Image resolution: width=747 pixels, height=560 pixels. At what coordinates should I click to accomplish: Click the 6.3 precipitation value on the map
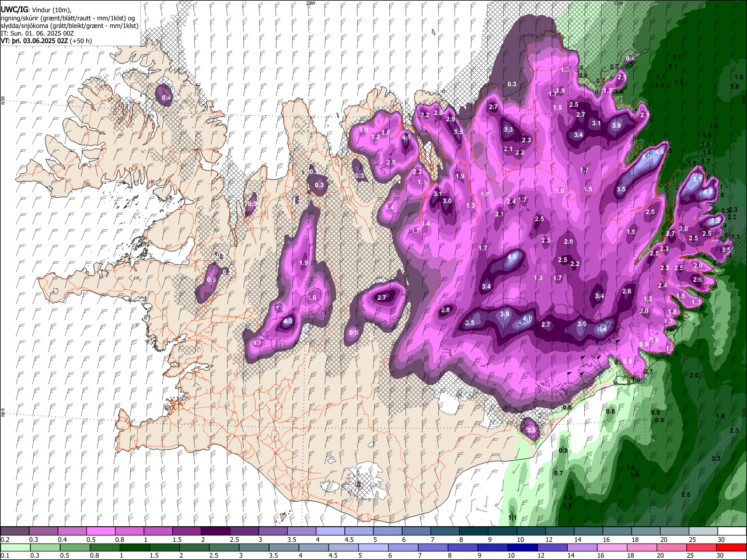point(647,157)
